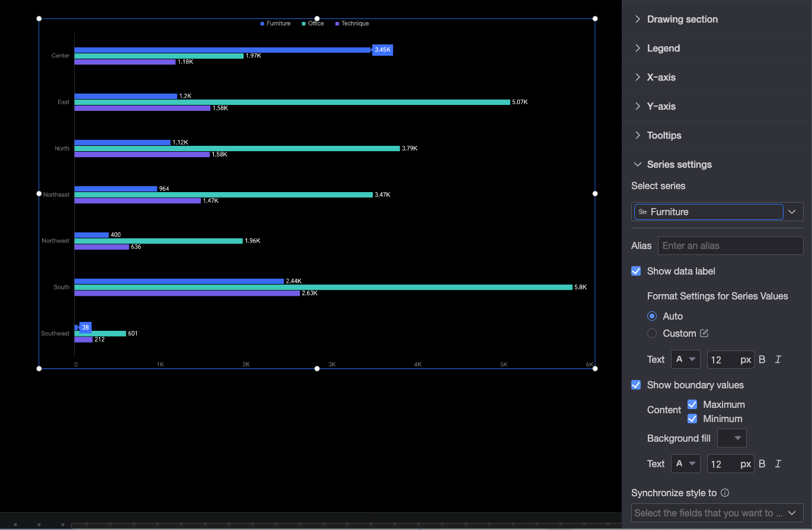The width and height of the screenshot is (812, 530).
Task: Uncheck the Maximum content checkbox
Action: click(x=692, y=404)
